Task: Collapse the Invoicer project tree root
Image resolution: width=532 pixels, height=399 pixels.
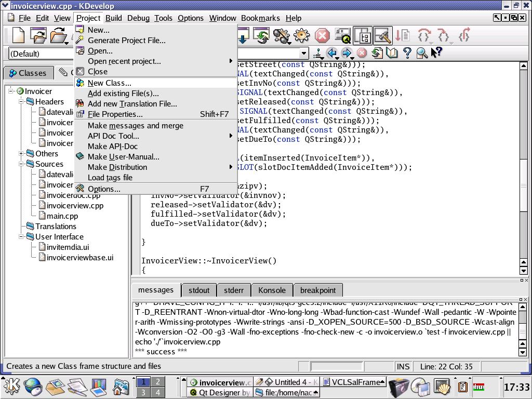Action: click(11, 91)
